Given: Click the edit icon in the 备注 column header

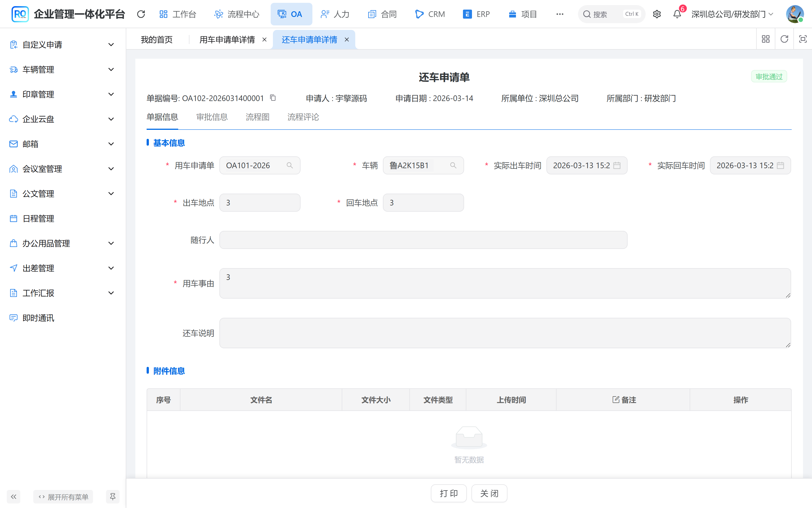Looking at the screenshot, I should pos(616,399).
